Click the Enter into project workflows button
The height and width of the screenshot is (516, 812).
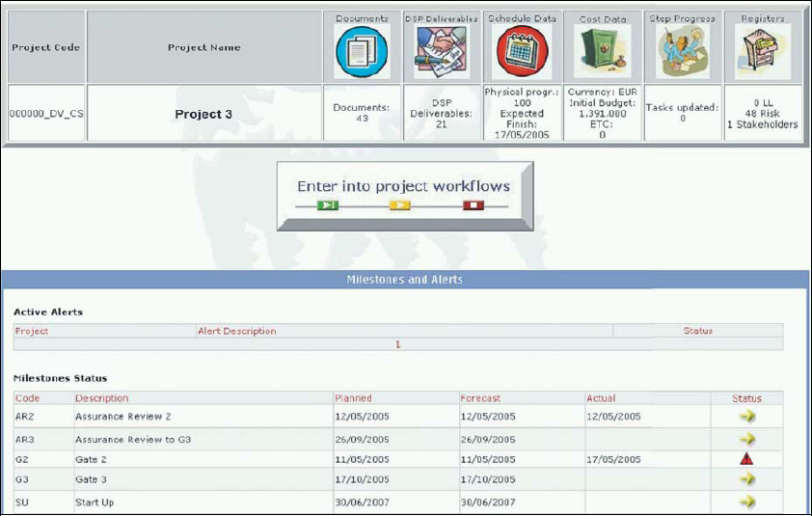pos(405,196)
